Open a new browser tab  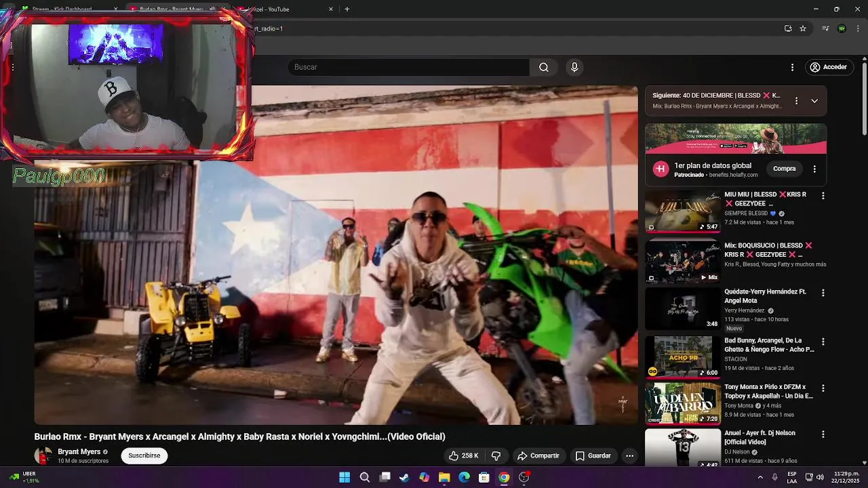point(347,9)
